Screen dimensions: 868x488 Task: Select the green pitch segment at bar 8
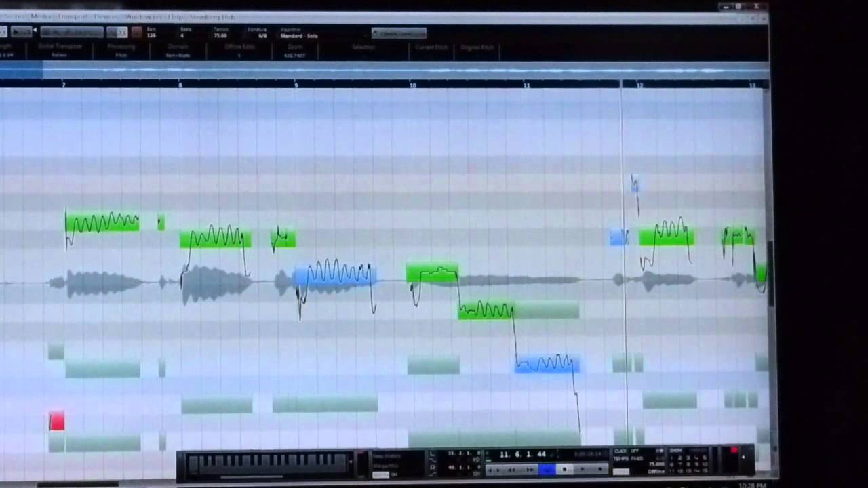click(x=216, y=239)
